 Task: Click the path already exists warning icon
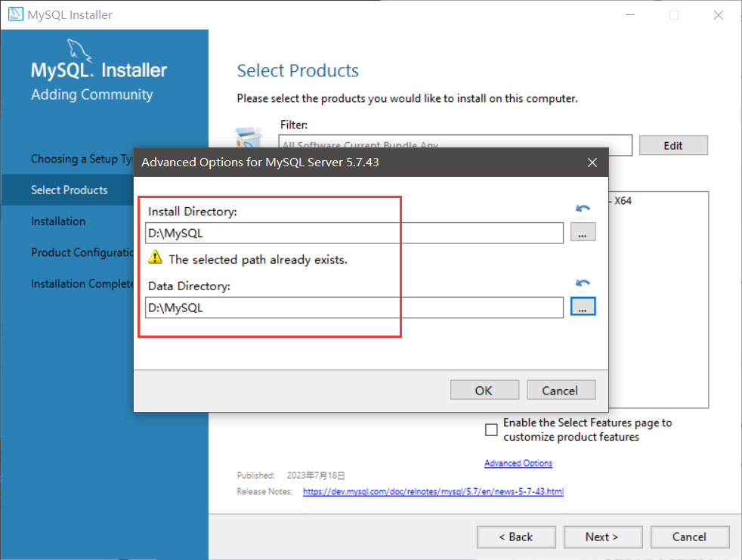[x=155, y=258]
